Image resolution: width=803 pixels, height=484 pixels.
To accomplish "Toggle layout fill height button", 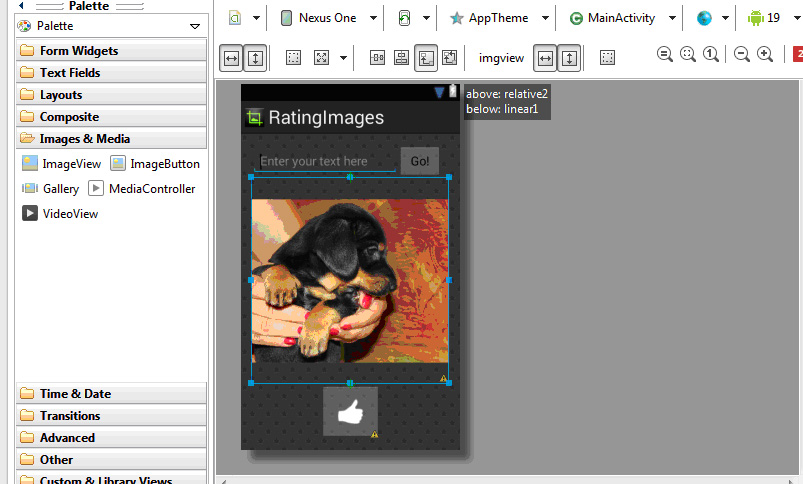I will click(x=255, y=58).
